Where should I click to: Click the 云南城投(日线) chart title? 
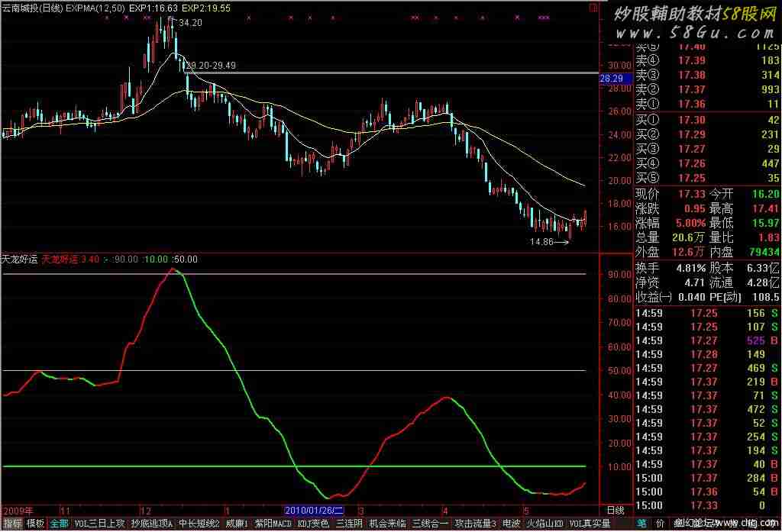(x=32, y=7)
